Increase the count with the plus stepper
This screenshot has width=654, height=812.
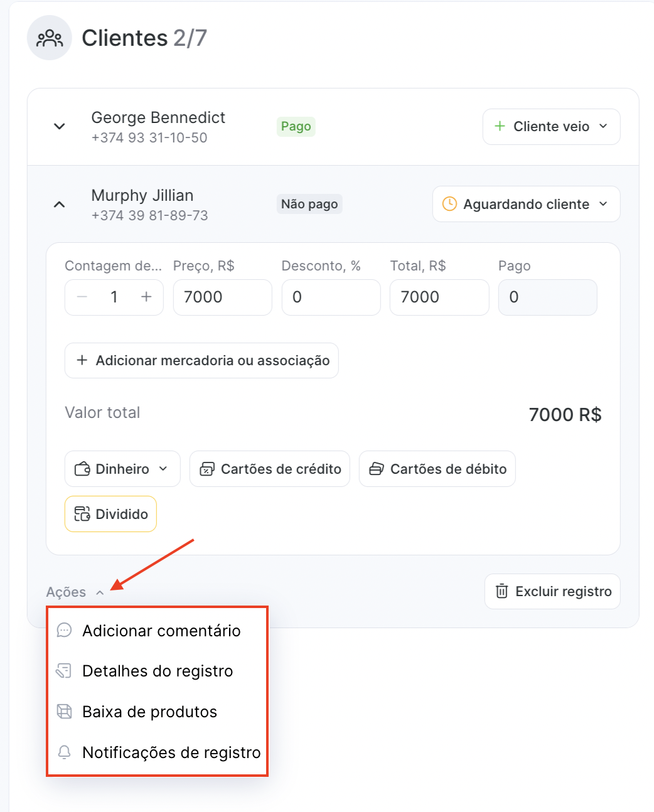click(x=146, y=297)
